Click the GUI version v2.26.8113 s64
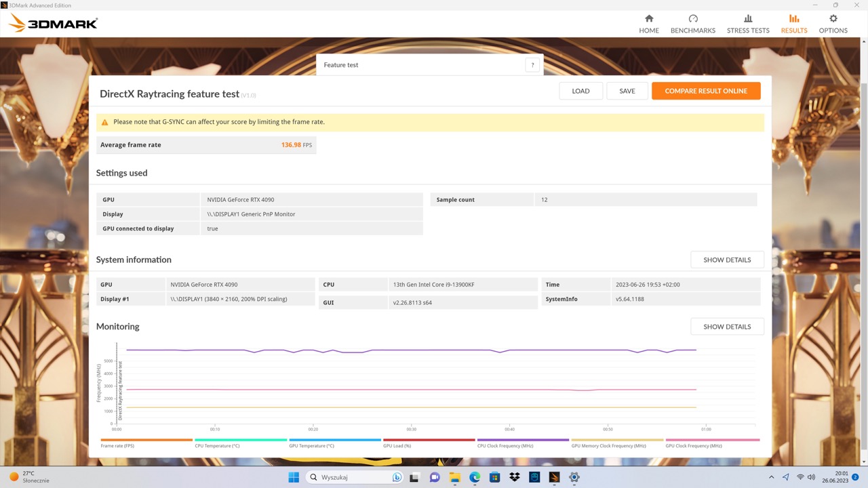The image size is (868, 488). click(412, 303)
